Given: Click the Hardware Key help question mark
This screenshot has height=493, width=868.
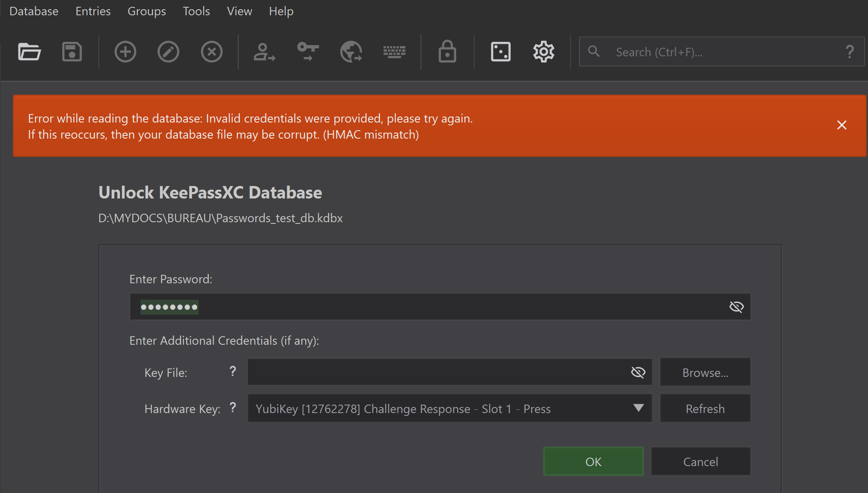Looking at the screenshot, I should (232, 408).
